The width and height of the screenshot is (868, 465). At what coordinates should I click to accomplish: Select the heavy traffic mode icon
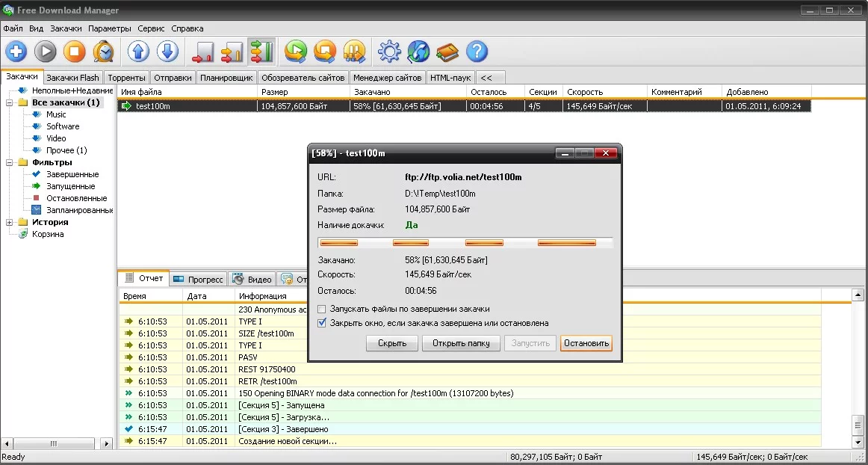point(261,52)
